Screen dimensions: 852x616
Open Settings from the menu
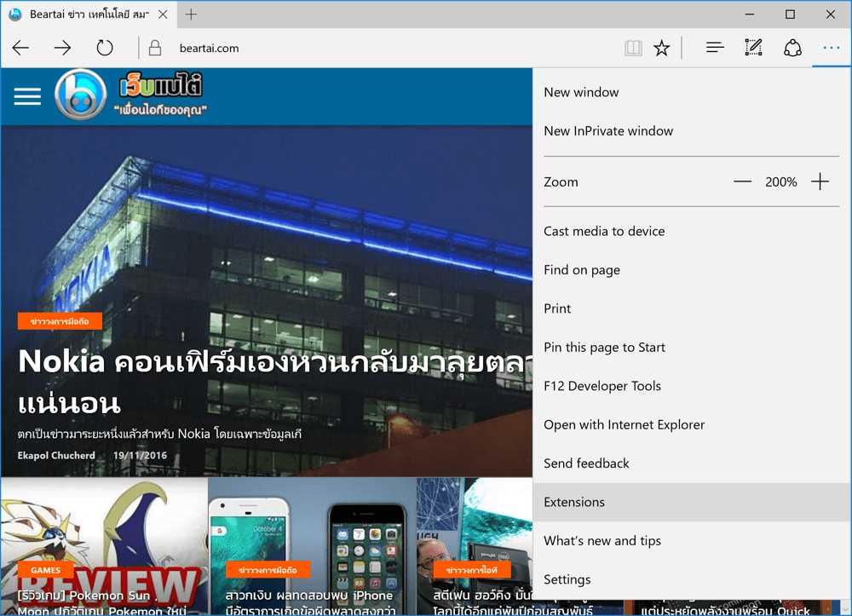click(x=691, y=579)
